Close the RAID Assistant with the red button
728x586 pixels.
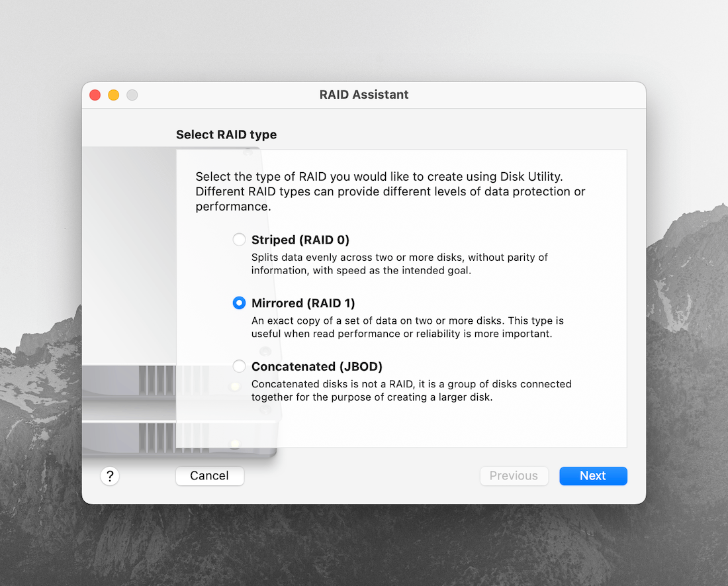[x=95, y=95]
